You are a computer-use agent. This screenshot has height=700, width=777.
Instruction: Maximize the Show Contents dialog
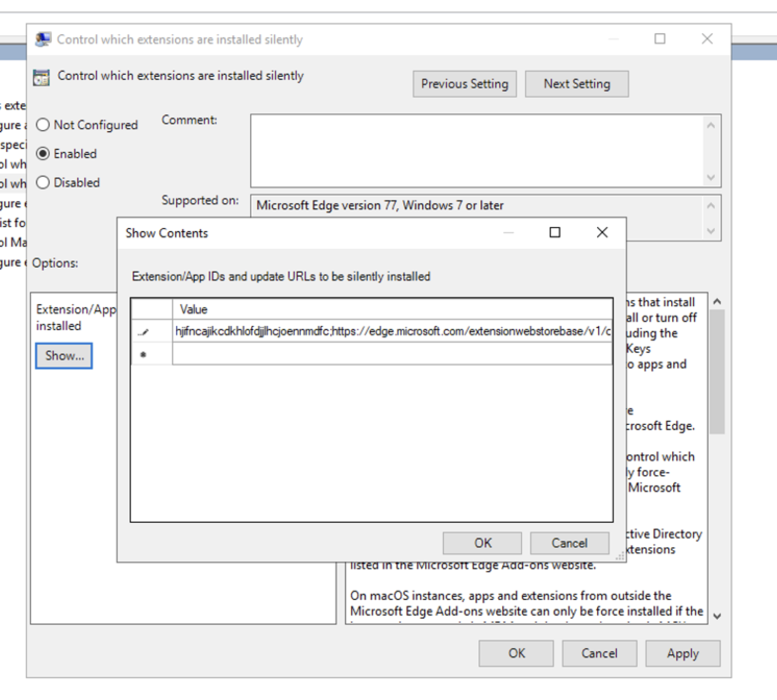coord(555,233)
